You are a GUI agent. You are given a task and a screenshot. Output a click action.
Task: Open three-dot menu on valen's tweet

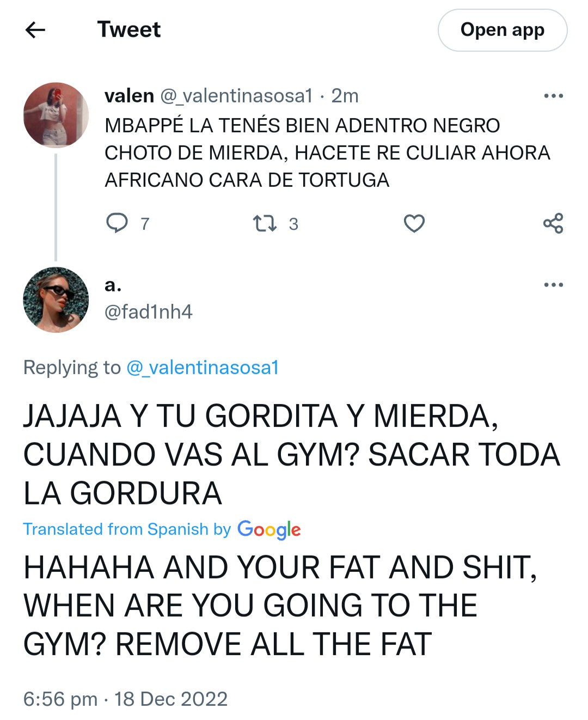tap(553, 96)
